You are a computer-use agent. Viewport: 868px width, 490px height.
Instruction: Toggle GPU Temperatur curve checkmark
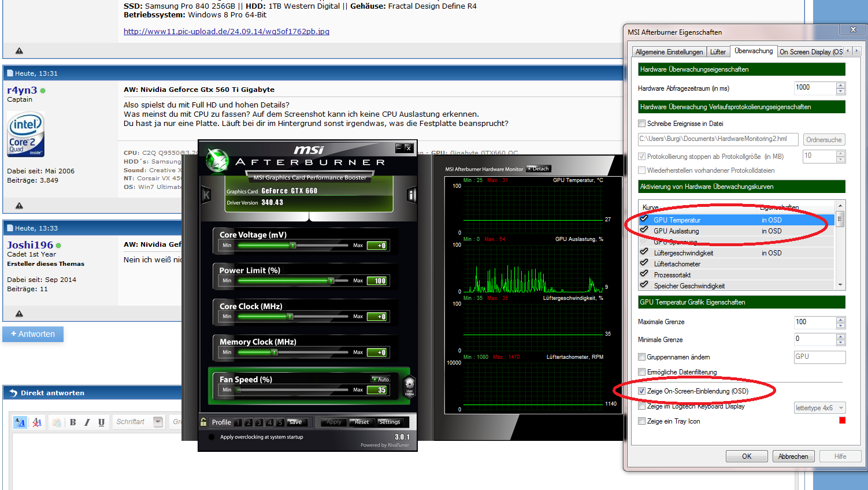644,219
